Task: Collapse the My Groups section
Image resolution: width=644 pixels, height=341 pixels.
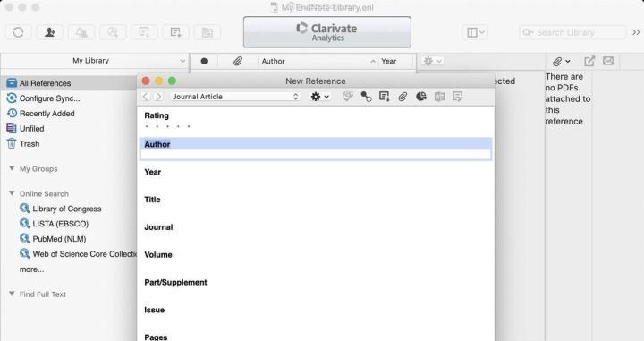Action: pos(12,168)
